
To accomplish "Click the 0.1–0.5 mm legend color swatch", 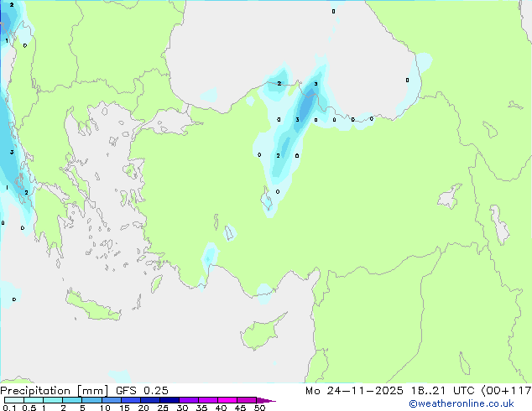I will click(x=14, y=400).
